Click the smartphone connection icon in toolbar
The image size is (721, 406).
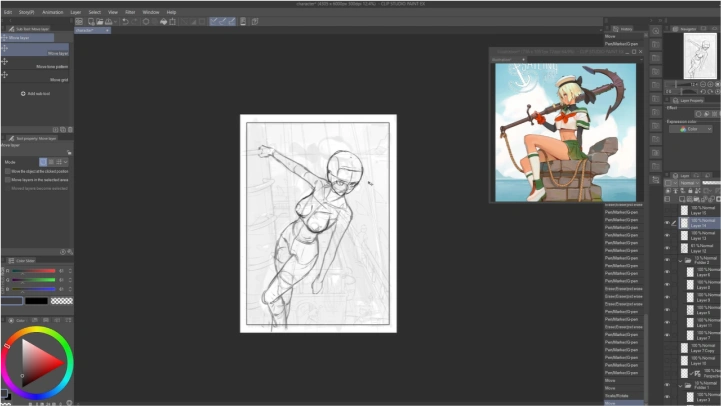pos(243,22)
